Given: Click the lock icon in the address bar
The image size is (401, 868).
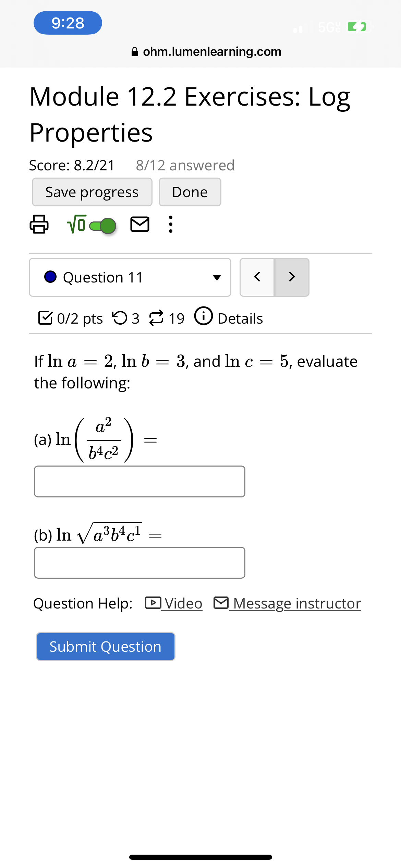Looking at the screenshot, I should [x=135, y=51].
